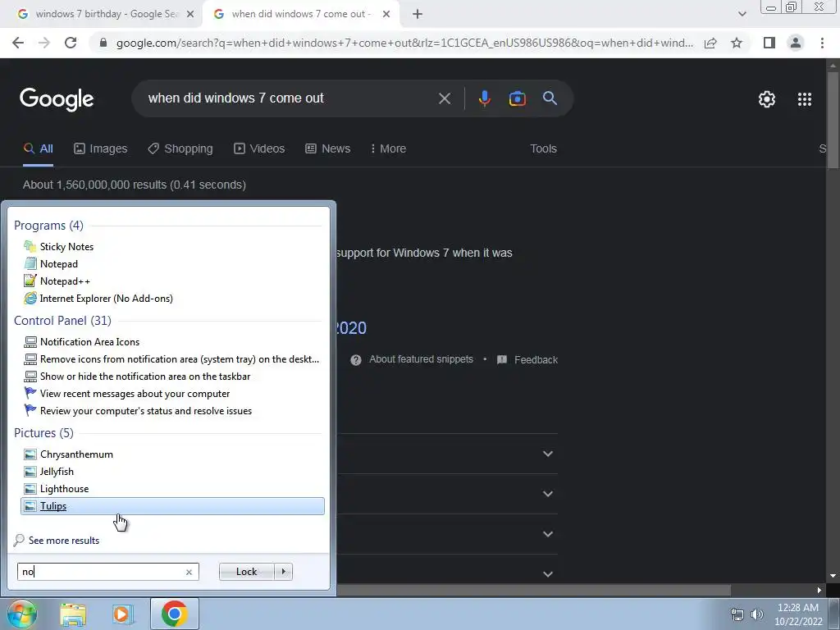Click the taskbar clock and date

click(x=797, y=614)
